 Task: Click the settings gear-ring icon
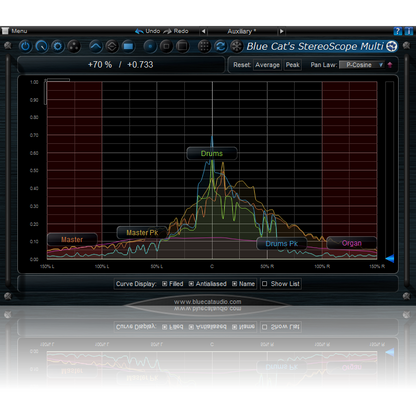[x=58, y=46]
